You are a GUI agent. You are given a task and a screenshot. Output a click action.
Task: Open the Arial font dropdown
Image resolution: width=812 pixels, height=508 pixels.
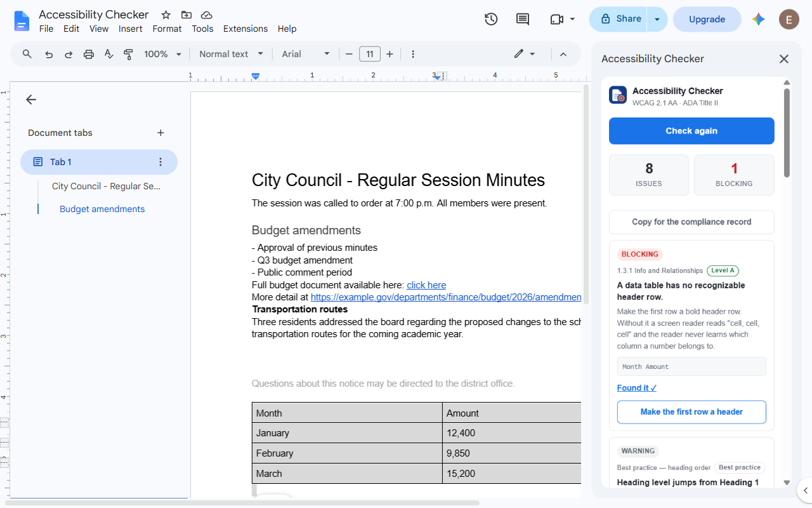pos(306,54)
